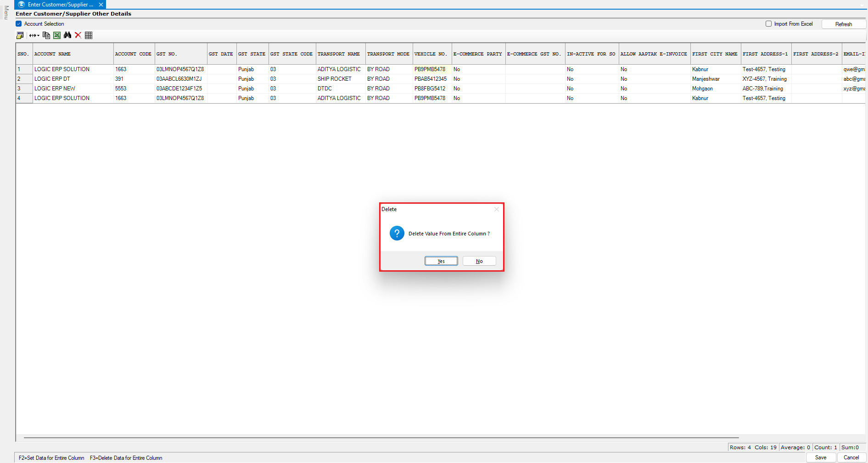
Task: Close the Delete dialog with its X icon
Action: (x=496, y=209)
